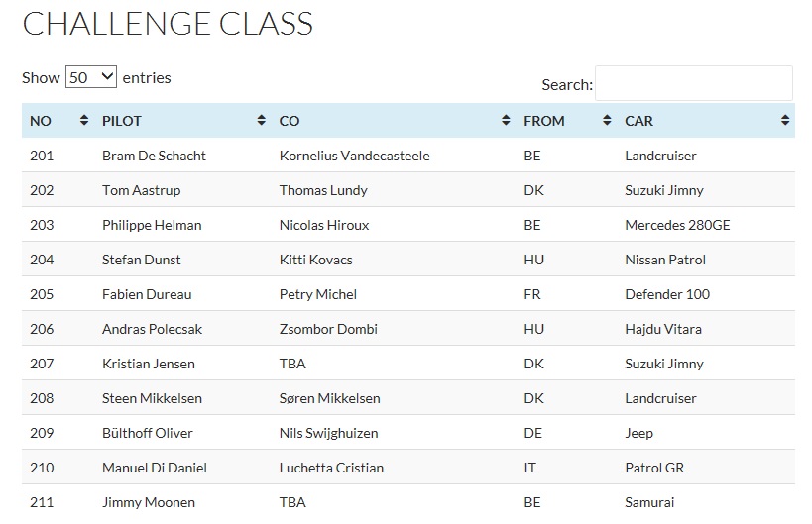The image size is (812, 524).
Task: Sort table by FROM column arrows
Action: (x=607, y=121)
